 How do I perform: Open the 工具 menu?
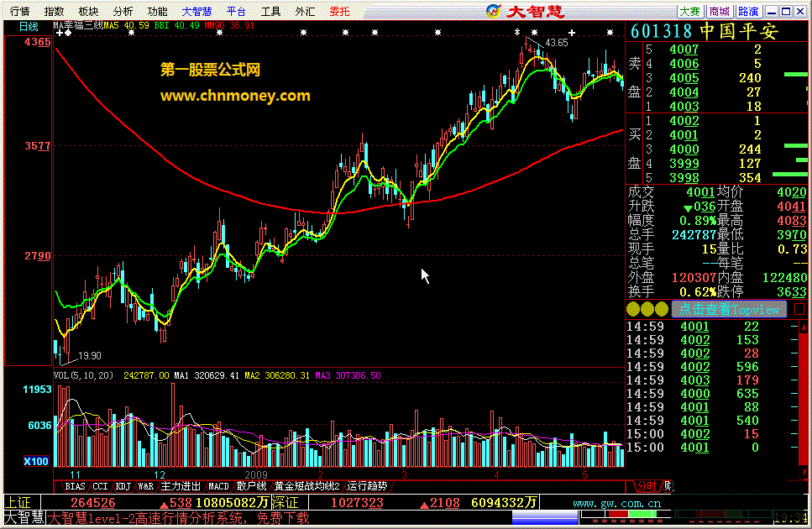tap(270, 11)
